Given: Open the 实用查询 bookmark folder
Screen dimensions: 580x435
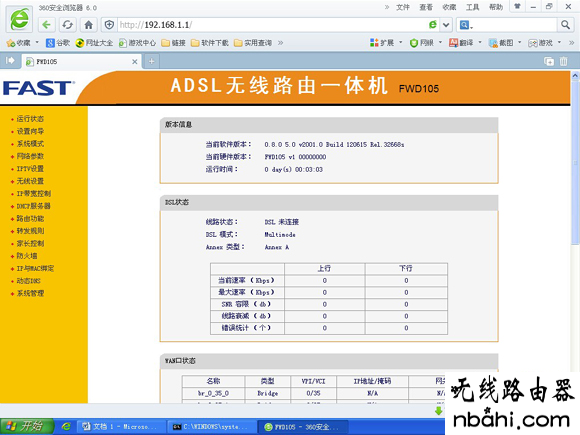Looking at the screenshot, I should pos(253,43).
